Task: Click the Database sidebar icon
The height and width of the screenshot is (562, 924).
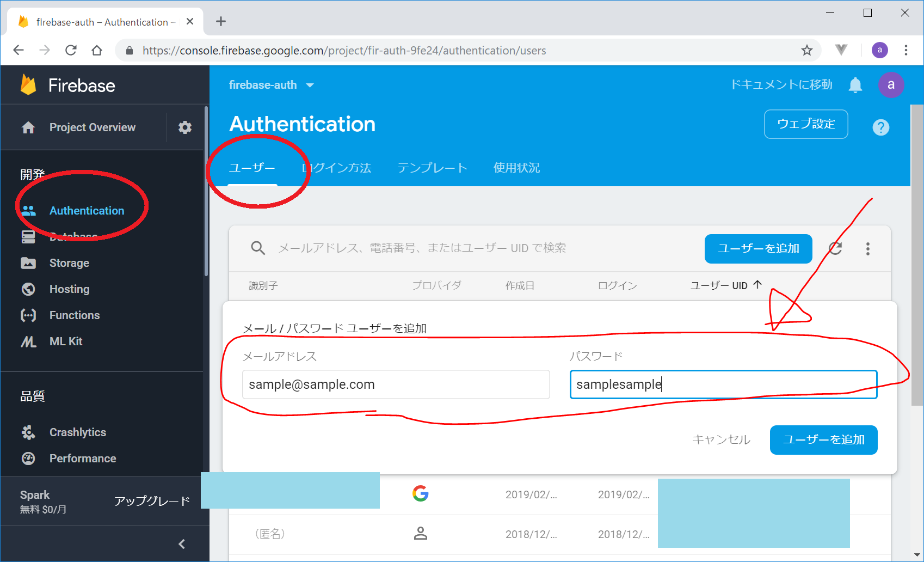Action: [x=28, y=237]
